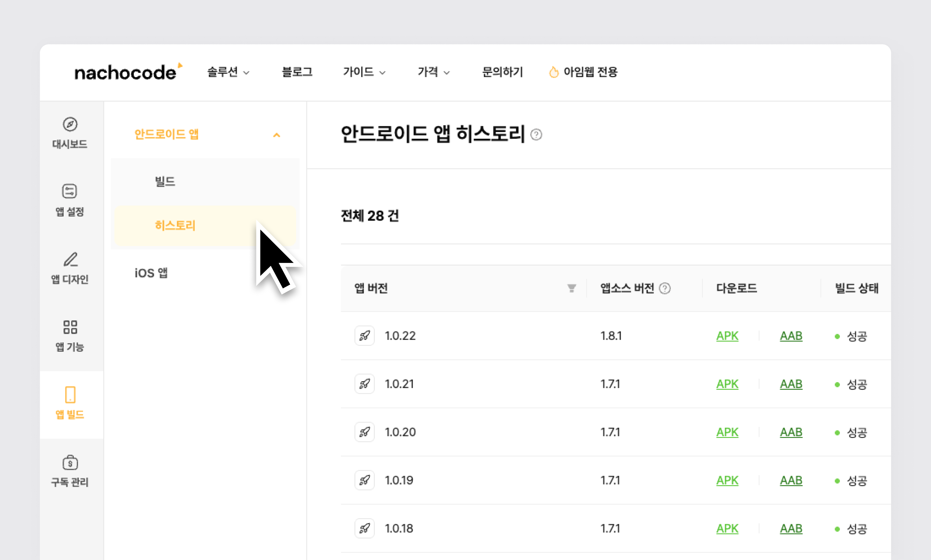Image resolution: width=931 pixels, height=560 pixels.
Task: Select the 앱 빌드 phone icon
Action: (x=70, y=395)
